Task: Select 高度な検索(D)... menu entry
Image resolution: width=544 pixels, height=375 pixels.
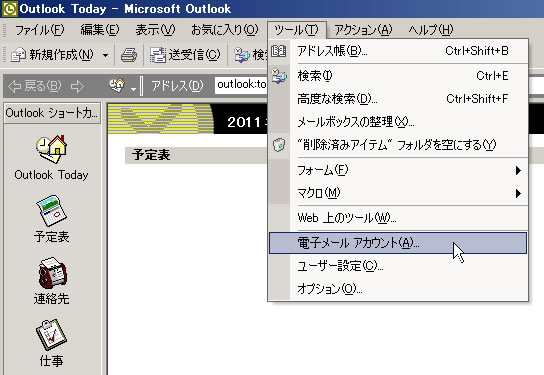Action: click(398, 99)
